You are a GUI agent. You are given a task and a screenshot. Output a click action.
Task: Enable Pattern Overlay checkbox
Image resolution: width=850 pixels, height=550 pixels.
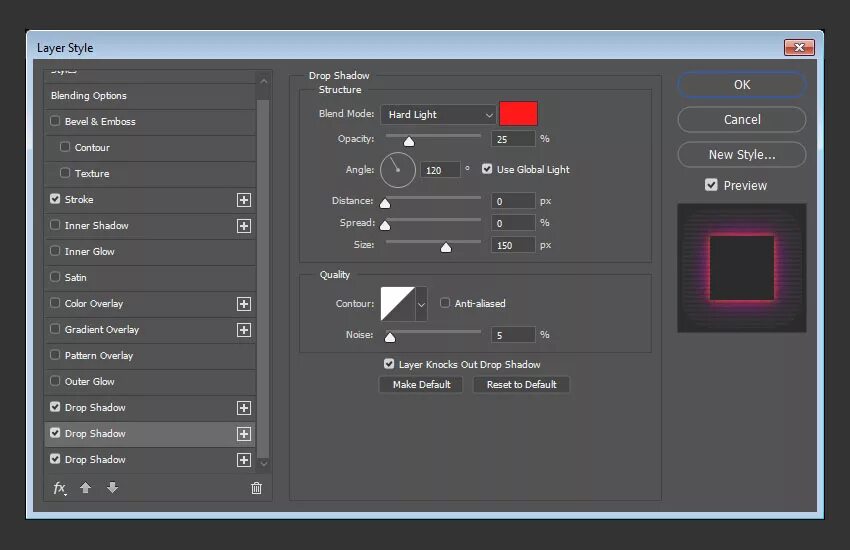pos(55,354)
